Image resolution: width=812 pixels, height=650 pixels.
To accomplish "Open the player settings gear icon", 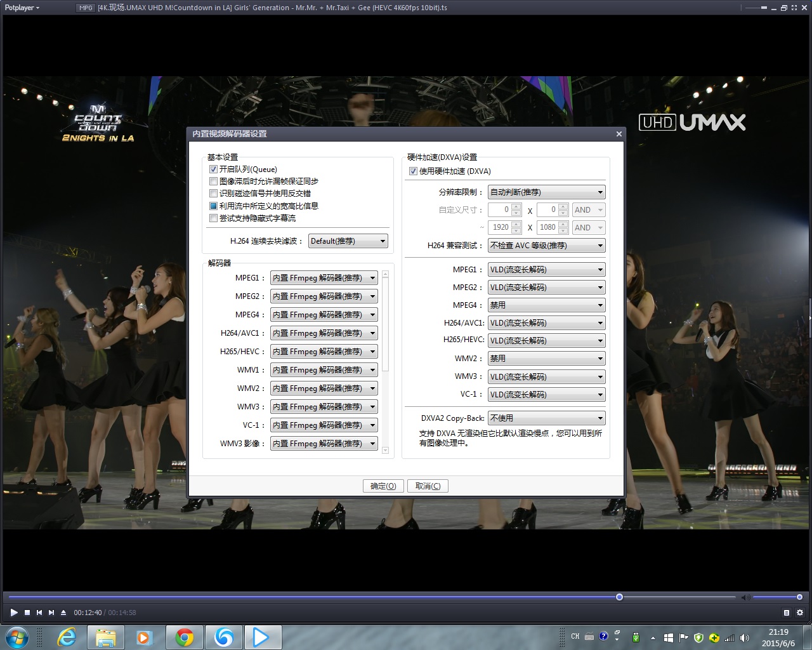I will coord(800,613).
